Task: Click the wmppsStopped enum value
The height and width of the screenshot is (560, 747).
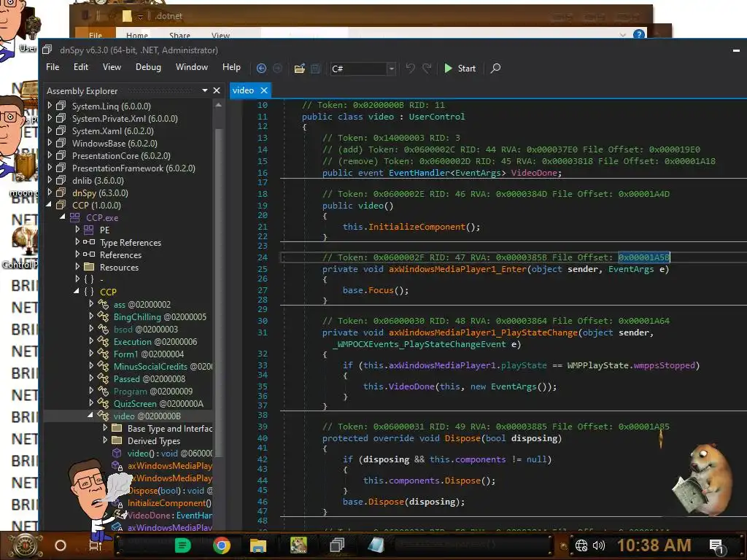Action: tap(665, 365)
